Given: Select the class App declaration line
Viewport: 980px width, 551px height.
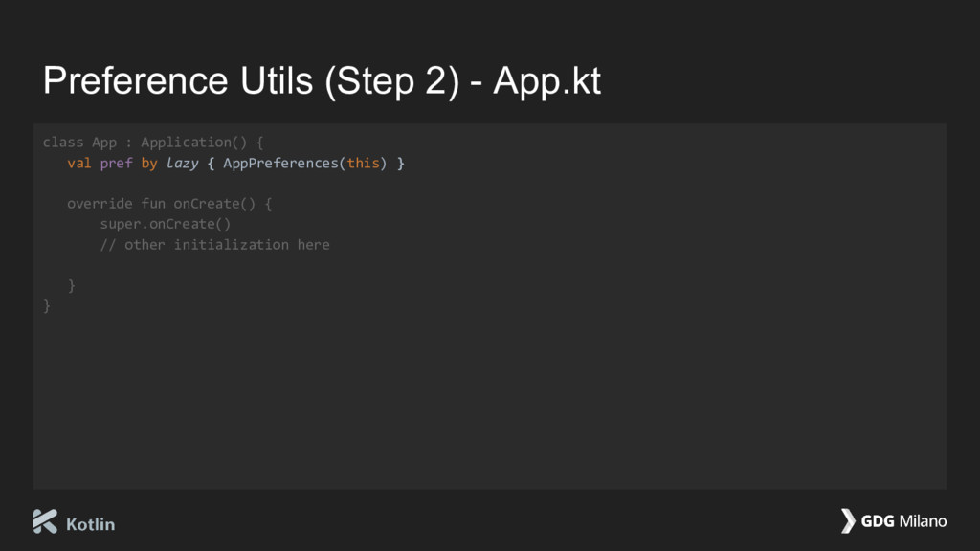Looking at the screenshot, I should (x=153, y=143).
